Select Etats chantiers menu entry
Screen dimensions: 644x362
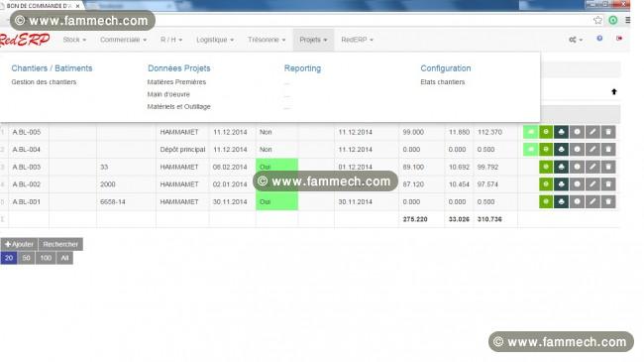pyautogui.click(x=442, y=82)
